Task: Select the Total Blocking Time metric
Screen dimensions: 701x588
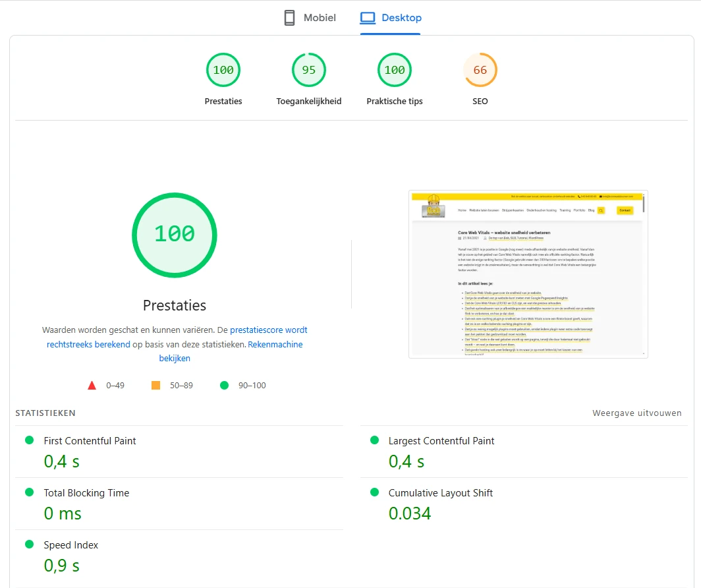Action: (86, 493)
